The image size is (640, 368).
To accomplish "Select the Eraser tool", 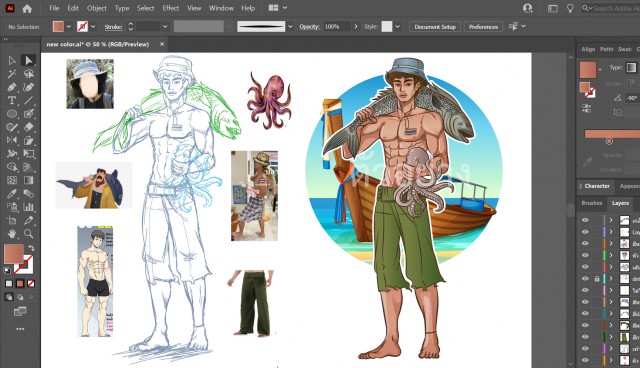I will coord(28,127).
